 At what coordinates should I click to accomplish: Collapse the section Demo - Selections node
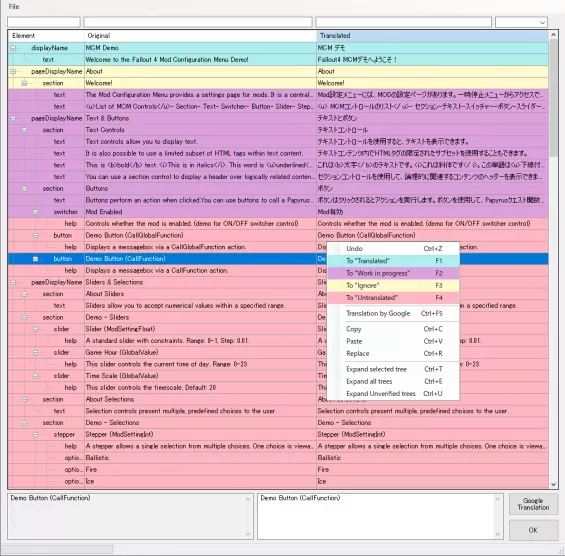coord(24,423)
